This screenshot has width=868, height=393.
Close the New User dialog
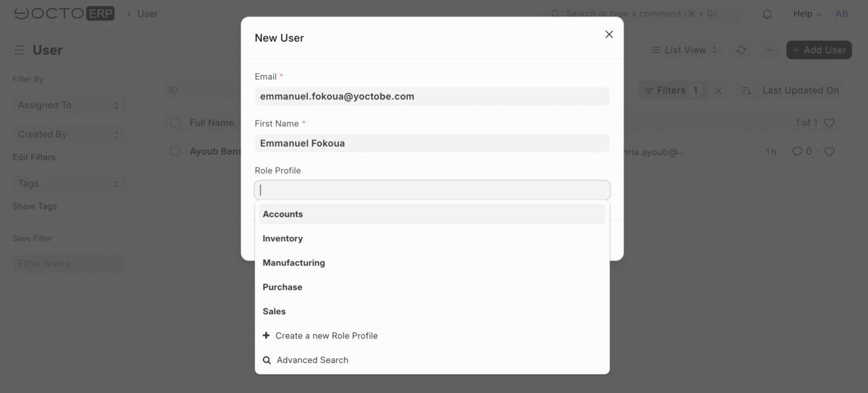[609, 34]
